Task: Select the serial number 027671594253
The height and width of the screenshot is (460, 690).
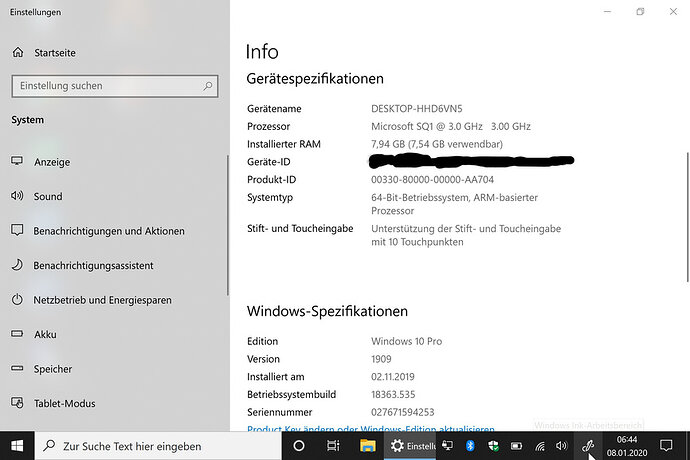Action: tap(403, 412)
